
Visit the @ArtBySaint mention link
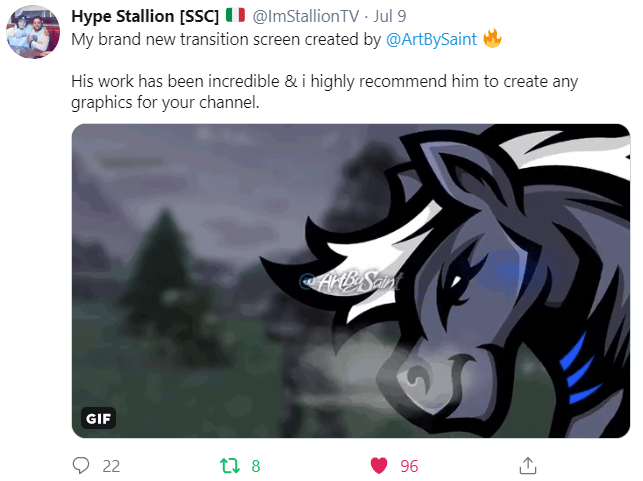(x=431, y=40)
